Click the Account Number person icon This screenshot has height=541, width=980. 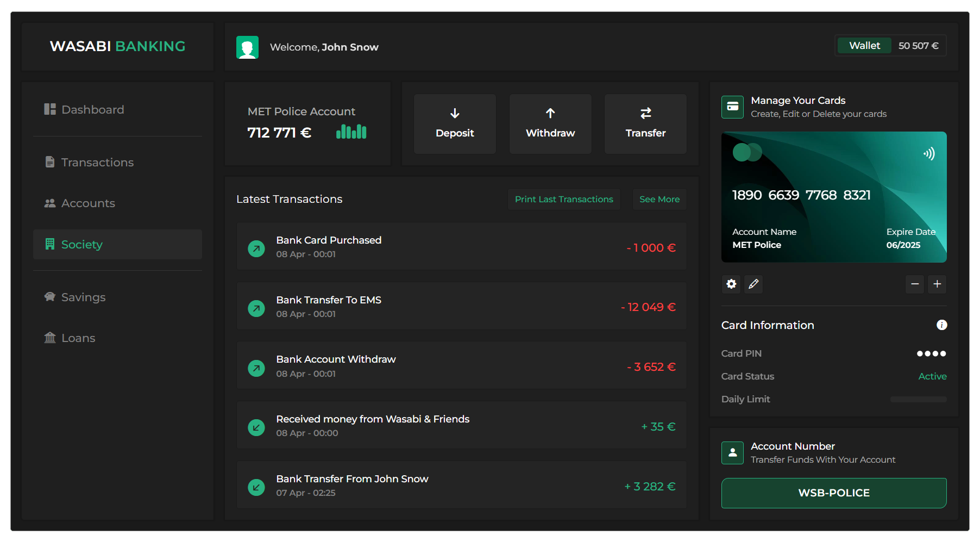732,452
